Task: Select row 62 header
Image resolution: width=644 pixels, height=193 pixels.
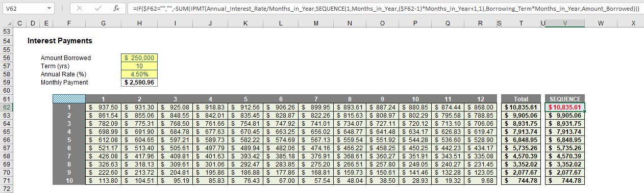Action: tap(7, 107)
